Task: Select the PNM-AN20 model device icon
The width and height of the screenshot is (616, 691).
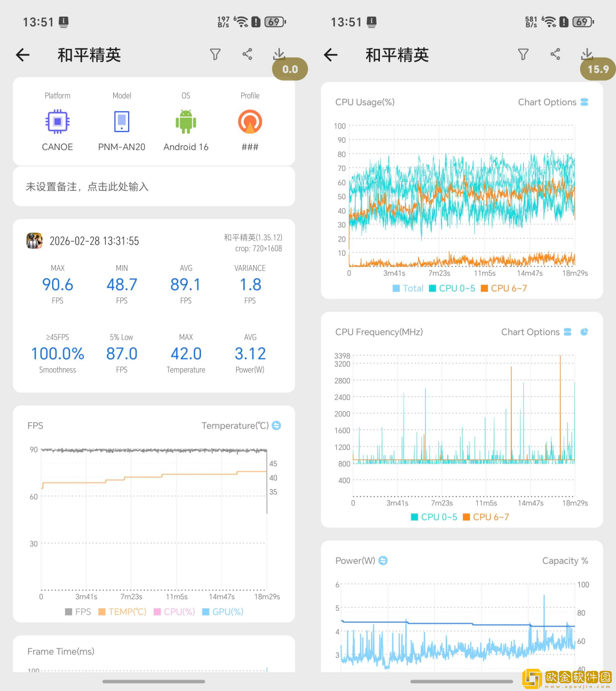Action: tap(121, 121)
